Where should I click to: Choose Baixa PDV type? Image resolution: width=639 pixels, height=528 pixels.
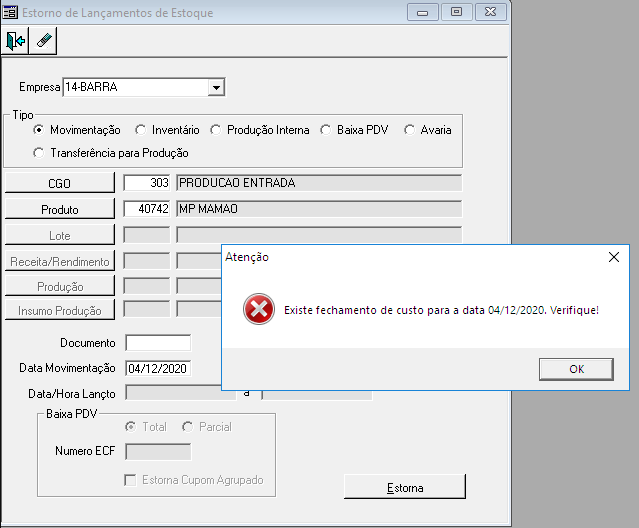click(x=325, y=130)
